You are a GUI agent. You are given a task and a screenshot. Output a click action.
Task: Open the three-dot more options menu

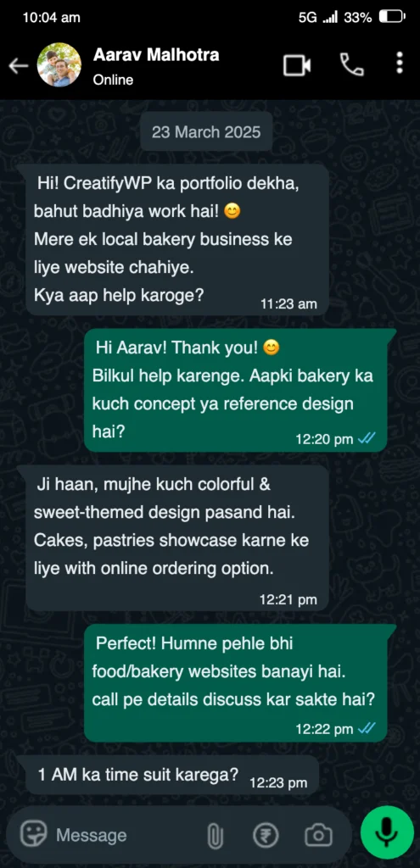pos(400,63)
